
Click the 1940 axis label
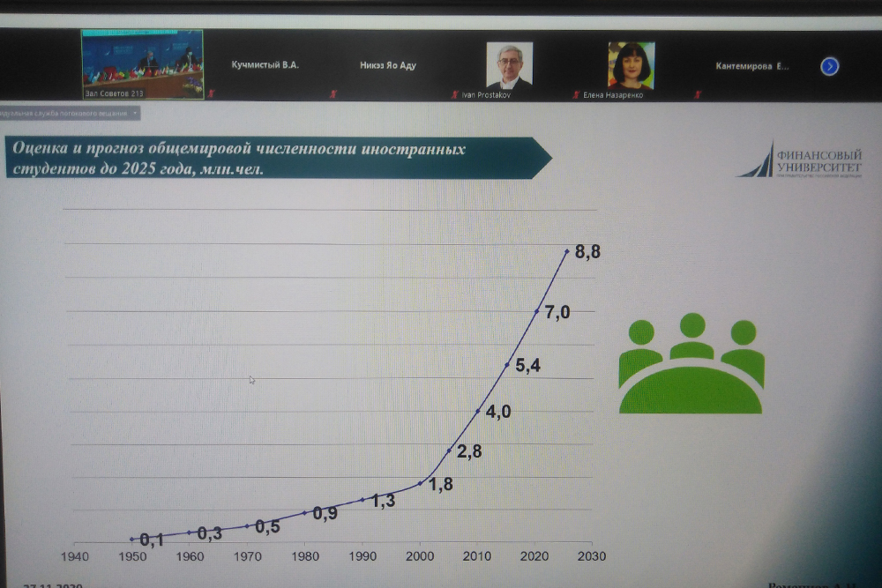[75, 556]
